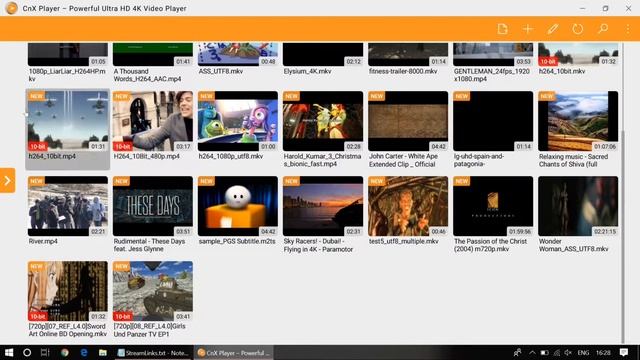
Task: Click h264_10bit.mkv file name
Action: (x=562, y=71)
